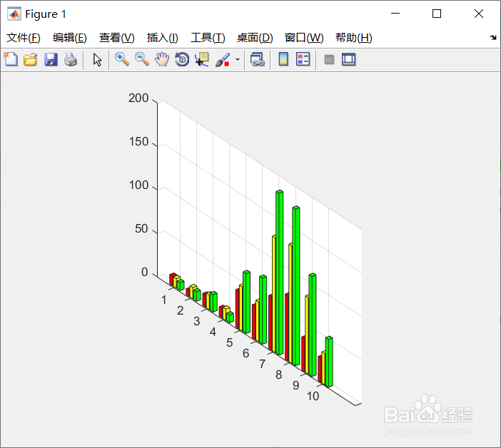Select the Zoom In magnifier tool
The height and width of the screenshot is (448, 501).
[x=122, y=59]
